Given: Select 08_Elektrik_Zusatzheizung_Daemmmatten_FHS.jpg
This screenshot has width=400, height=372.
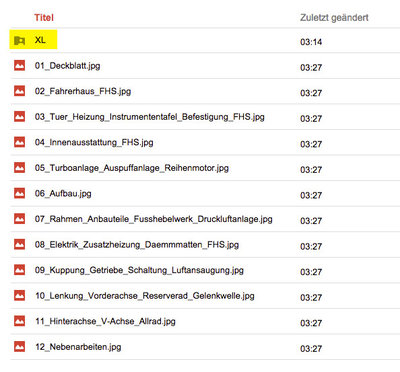Looking at the screenshot, I should tap(137, 245).
